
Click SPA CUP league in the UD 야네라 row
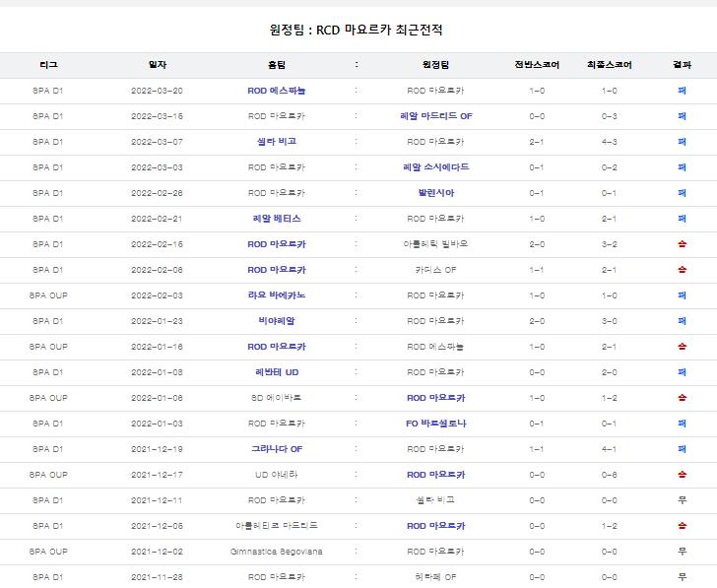click(48, 475)
